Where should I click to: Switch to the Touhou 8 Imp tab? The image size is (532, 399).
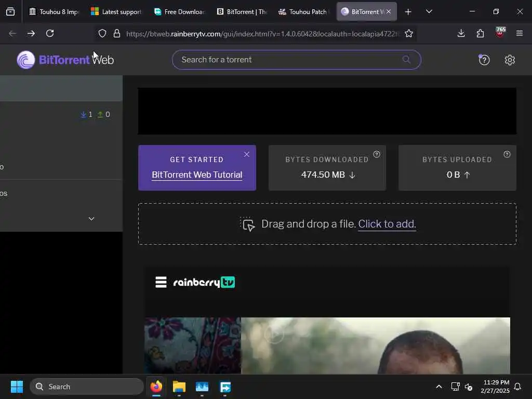coord(54,12)
